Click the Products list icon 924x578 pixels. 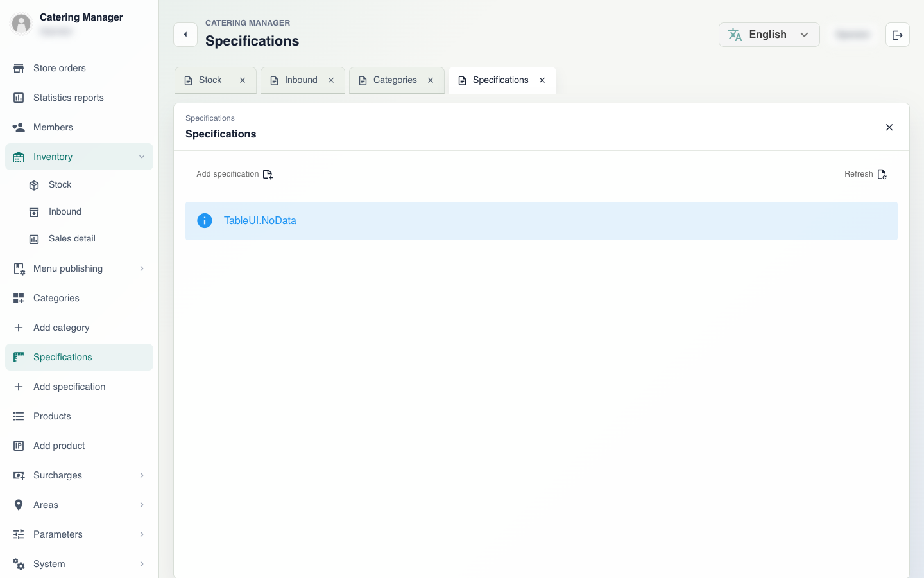(19, 416)
